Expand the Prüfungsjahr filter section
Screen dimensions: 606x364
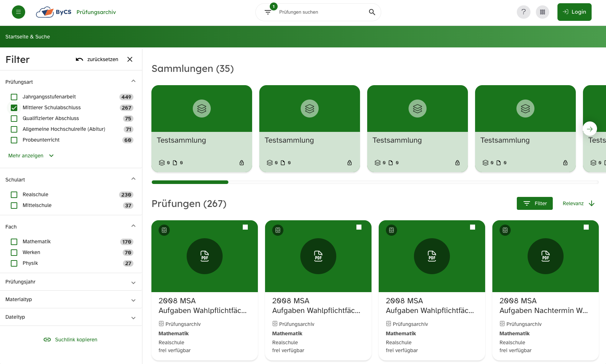coord(71,282)
